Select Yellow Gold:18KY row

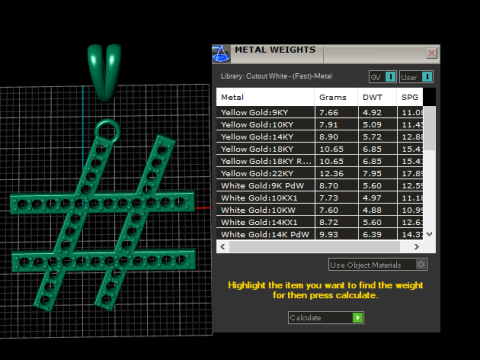(320, 149)
